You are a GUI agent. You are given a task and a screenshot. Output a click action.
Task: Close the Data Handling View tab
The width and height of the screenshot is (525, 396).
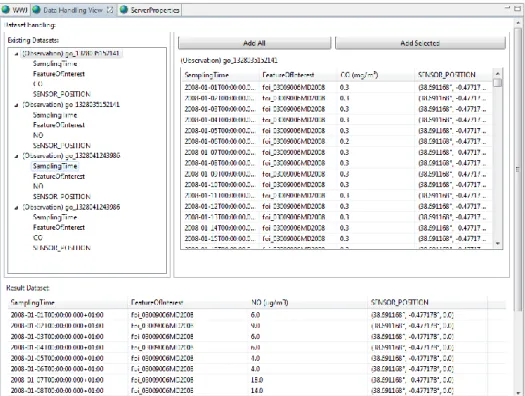click(x=109, y=10)
